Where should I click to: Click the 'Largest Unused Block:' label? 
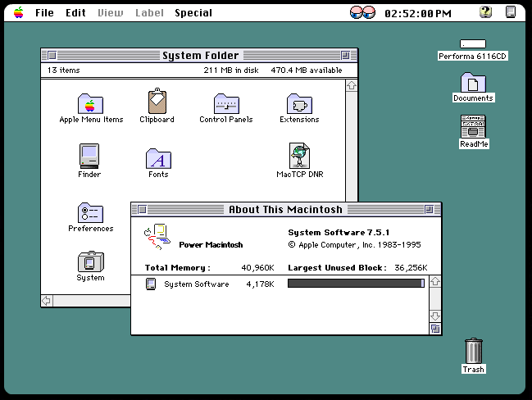[337, 268]
